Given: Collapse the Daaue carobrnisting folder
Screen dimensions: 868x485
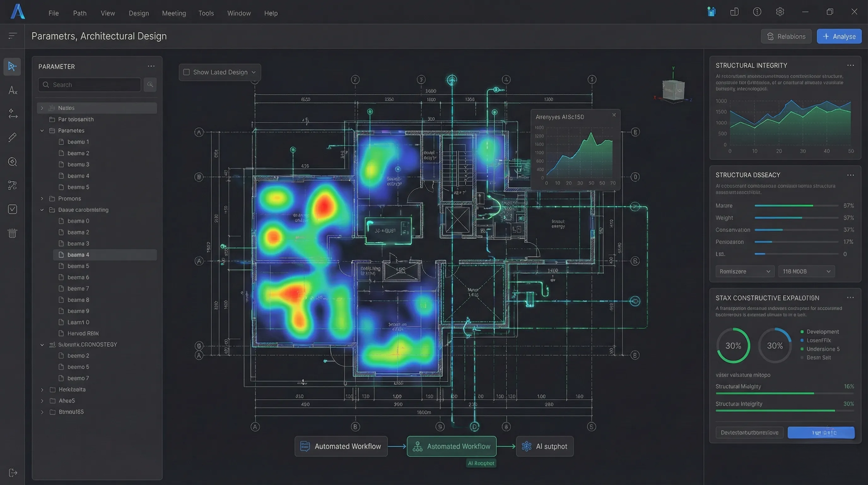Looking at the screenshot, I should [x=42, y=210].
